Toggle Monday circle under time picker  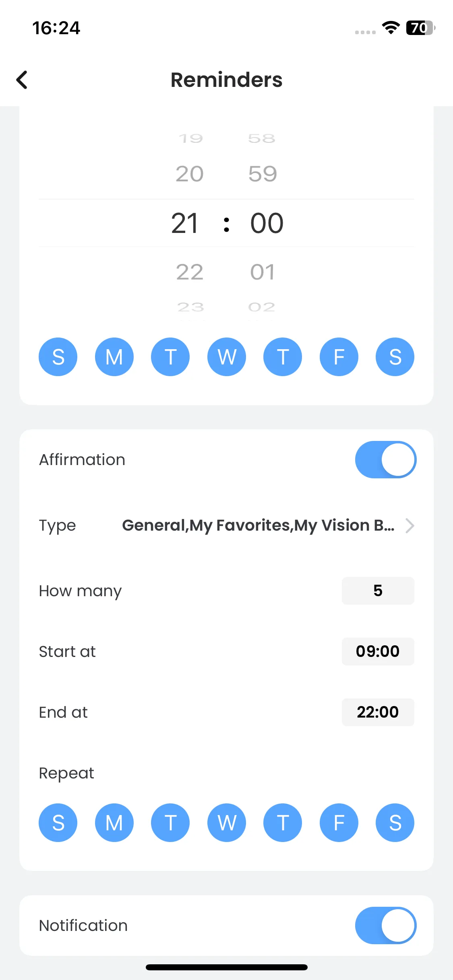pyautogui.click(x=114, y=357)
